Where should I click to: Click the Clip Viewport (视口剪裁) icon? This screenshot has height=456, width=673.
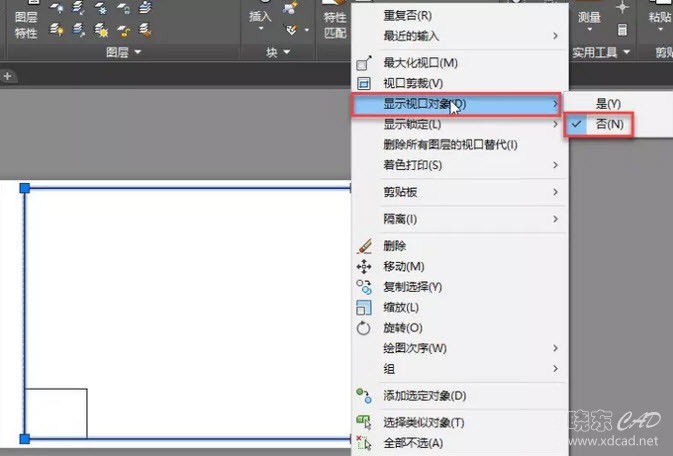[364, 84]
